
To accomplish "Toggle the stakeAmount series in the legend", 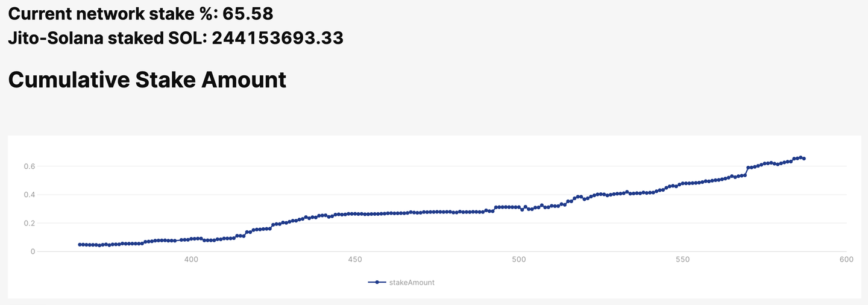I will pos(401,282).
